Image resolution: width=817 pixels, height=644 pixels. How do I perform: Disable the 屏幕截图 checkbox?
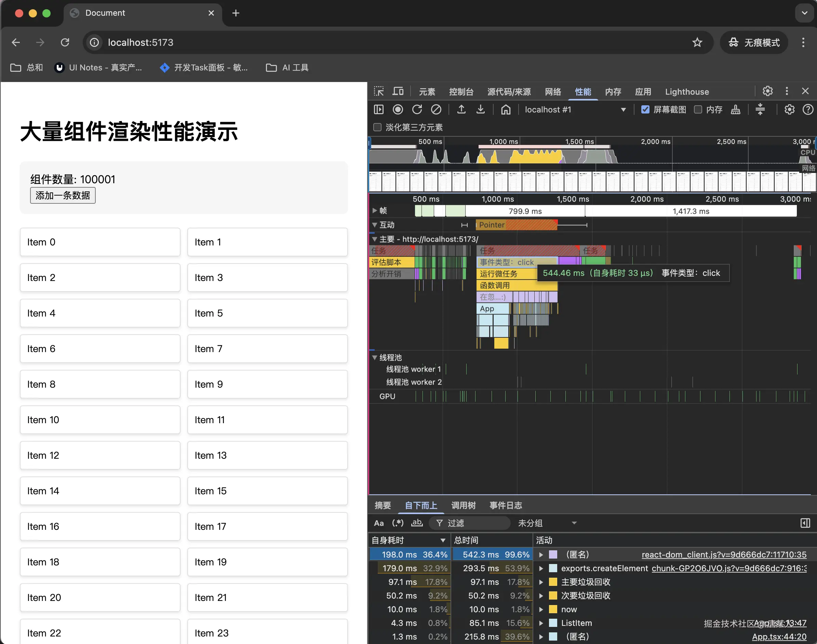coord(645,110)
